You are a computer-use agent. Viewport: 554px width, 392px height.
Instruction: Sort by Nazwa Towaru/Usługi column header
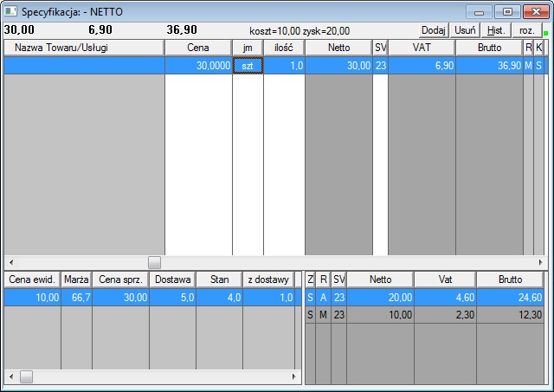click(x=84, y=48)
